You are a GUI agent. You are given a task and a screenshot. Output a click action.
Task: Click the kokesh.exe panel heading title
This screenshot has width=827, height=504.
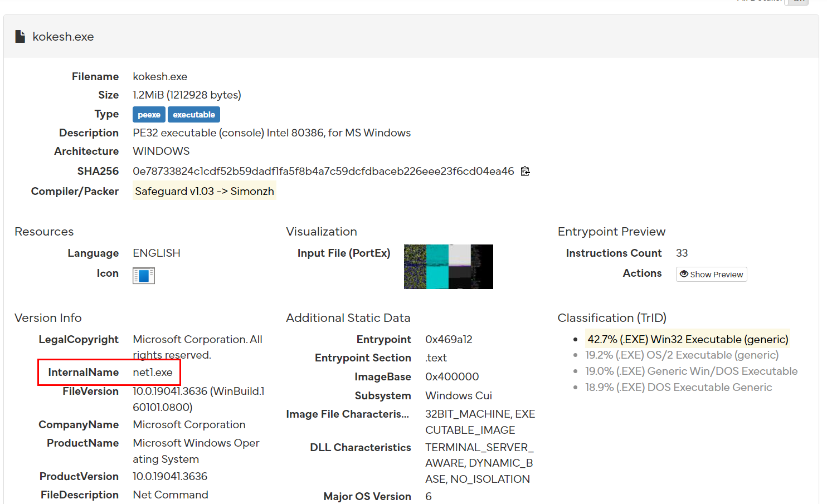63,37
